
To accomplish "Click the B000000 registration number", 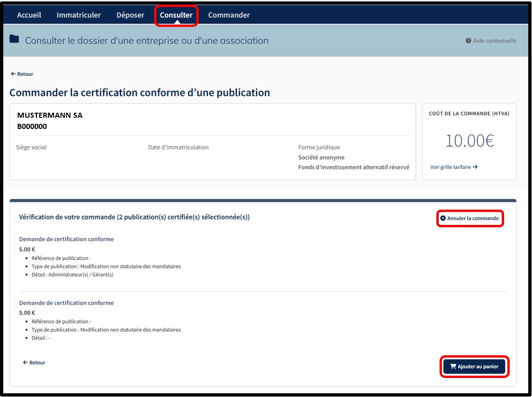I will pyautogui.click(x=32, y=126).
